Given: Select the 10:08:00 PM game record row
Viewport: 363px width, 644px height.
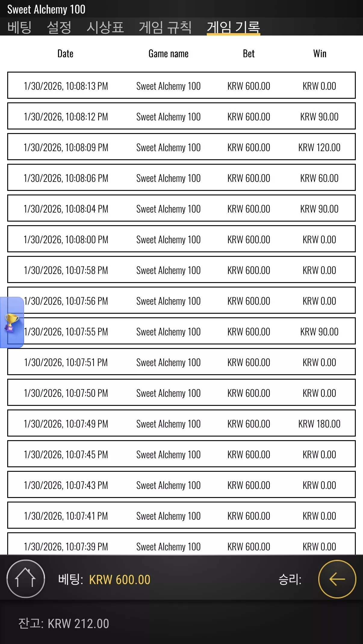Looking at the screenshot, I should [181, 239].
